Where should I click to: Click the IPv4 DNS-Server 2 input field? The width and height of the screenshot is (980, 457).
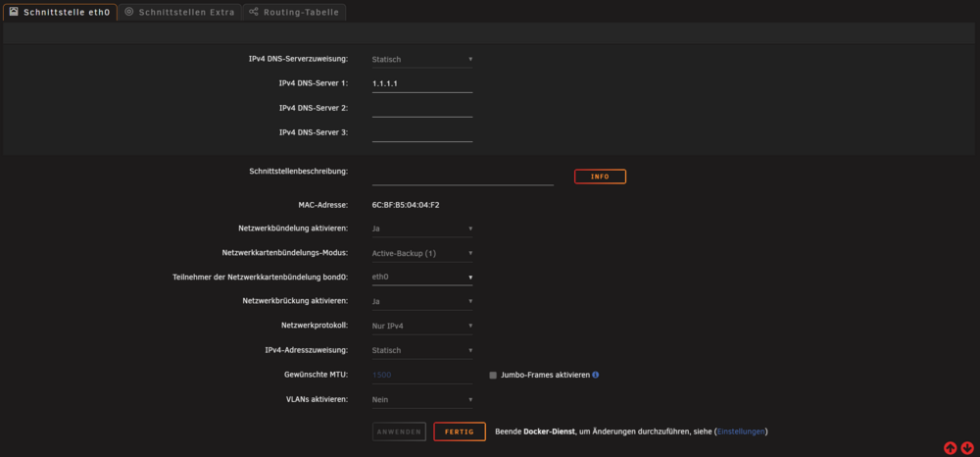click(421, 108)
